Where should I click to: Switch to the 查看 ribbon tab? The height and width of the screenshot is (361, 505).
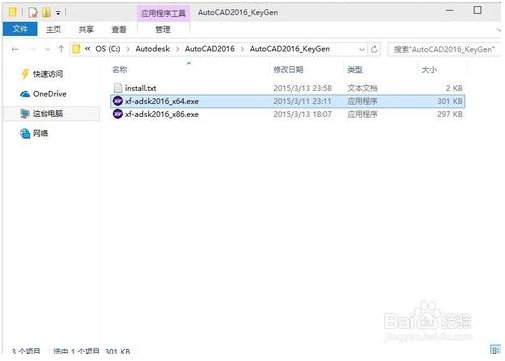click(x=119, y=30)
